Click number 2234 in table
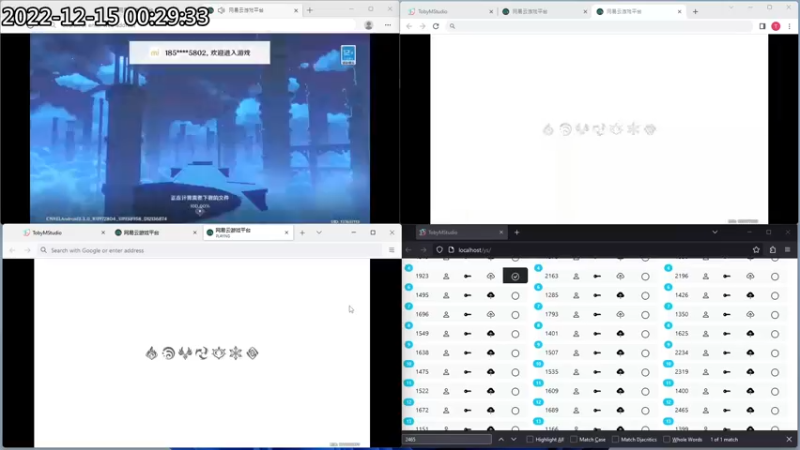Screen dimensions: 800x450 pos(681,353)
